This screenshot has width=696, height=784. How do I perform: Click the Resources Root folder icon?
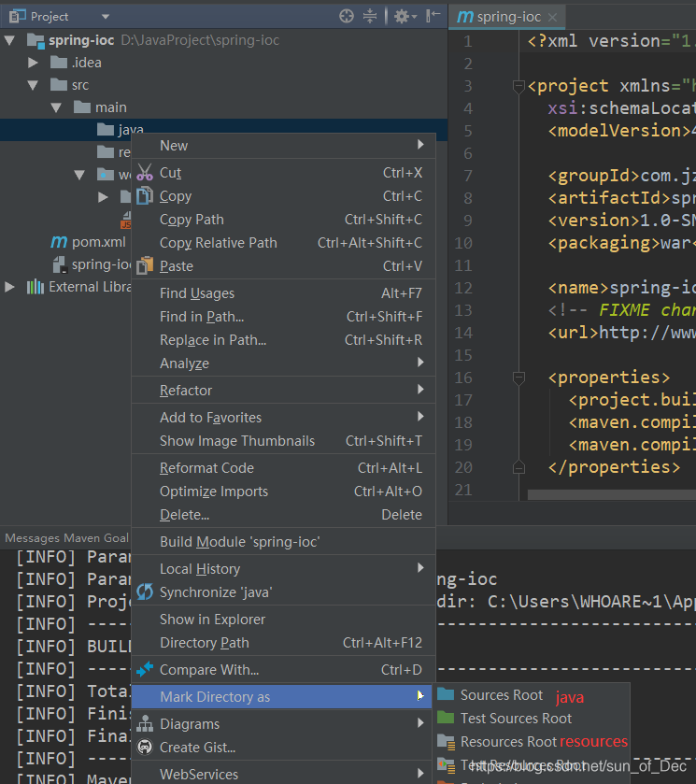[x=446, y=742]
